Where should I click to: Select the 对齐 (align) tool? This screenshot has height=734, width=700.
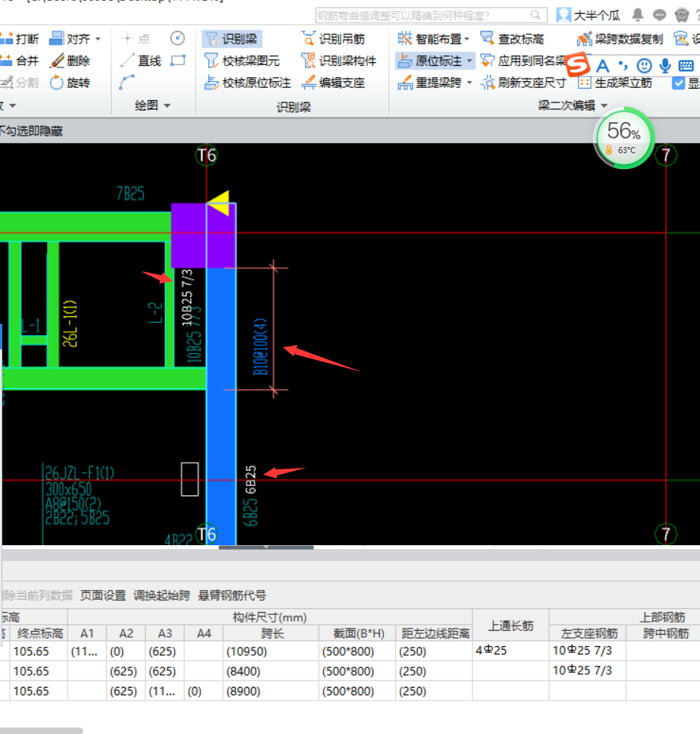tap(70, 39)
